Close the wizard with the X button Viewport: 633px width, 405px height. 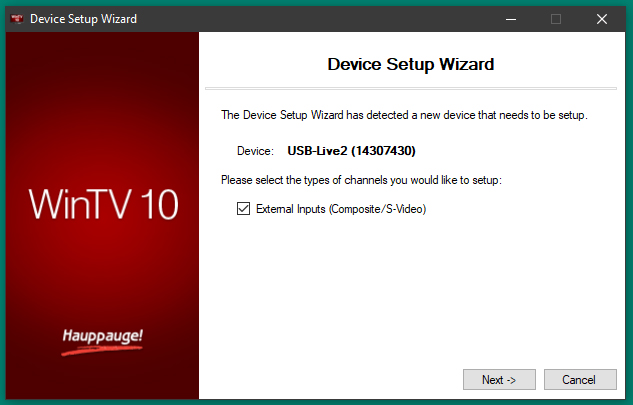point(602,19)
